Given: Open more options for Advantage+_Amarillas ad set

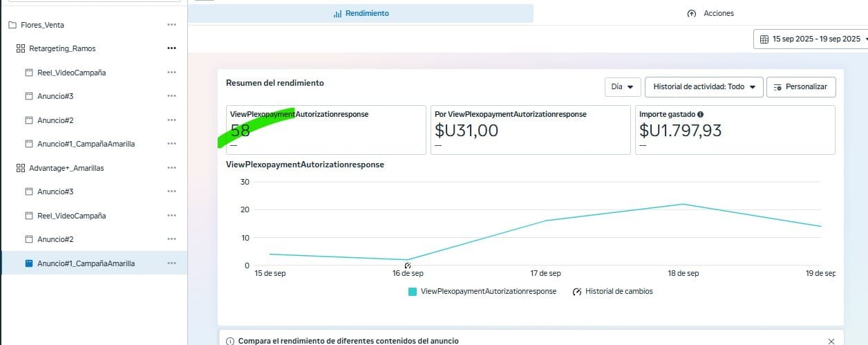Looking at the screenshot, I should coord(171,168).
